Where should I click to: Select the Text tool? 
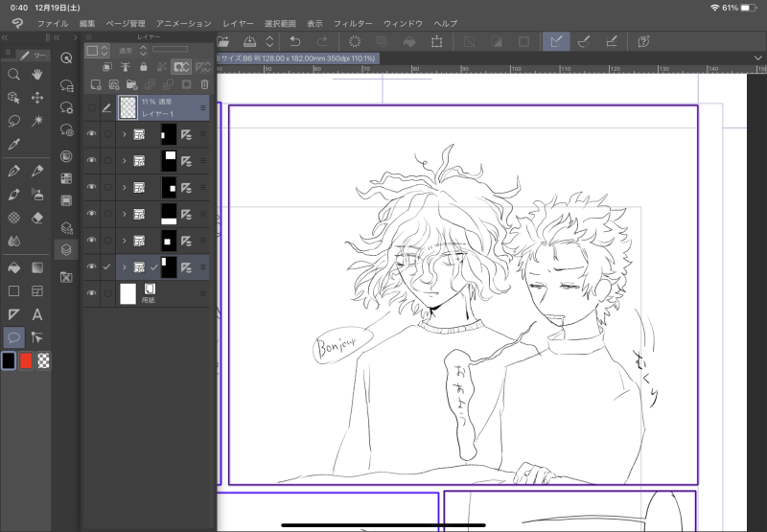(x=37, y=314)
